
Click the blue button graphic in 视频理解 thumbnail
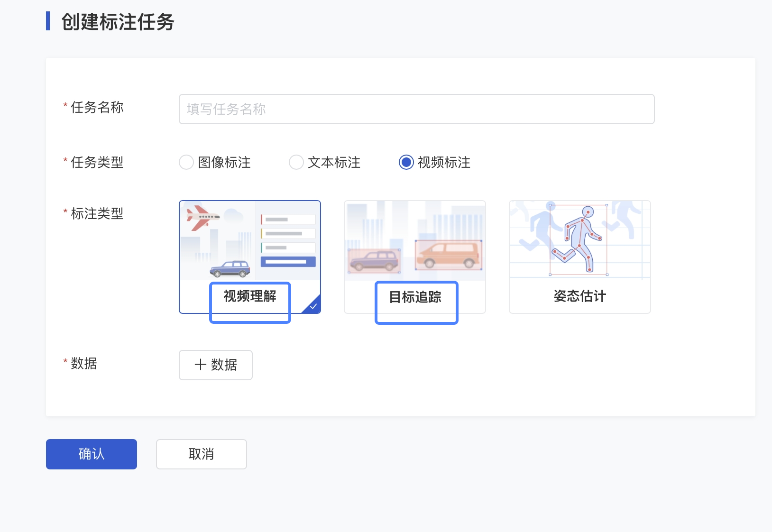click(288, 262)
